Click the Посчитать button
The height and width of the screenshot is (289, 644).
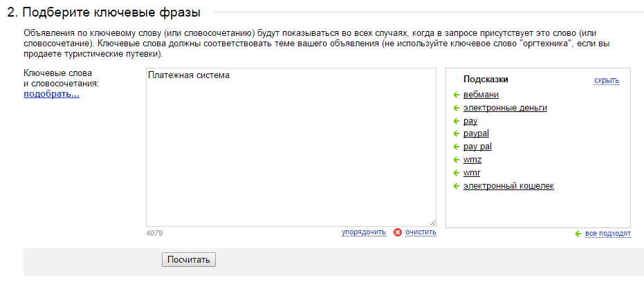click(189, 259)
